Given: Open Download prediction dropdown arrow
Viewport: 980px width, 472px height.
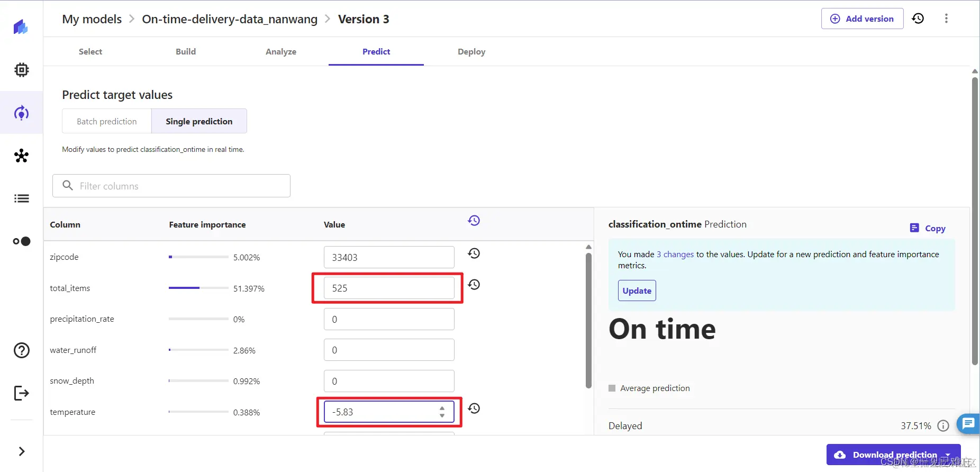Looking at the screenshot, I should point(948,455).
